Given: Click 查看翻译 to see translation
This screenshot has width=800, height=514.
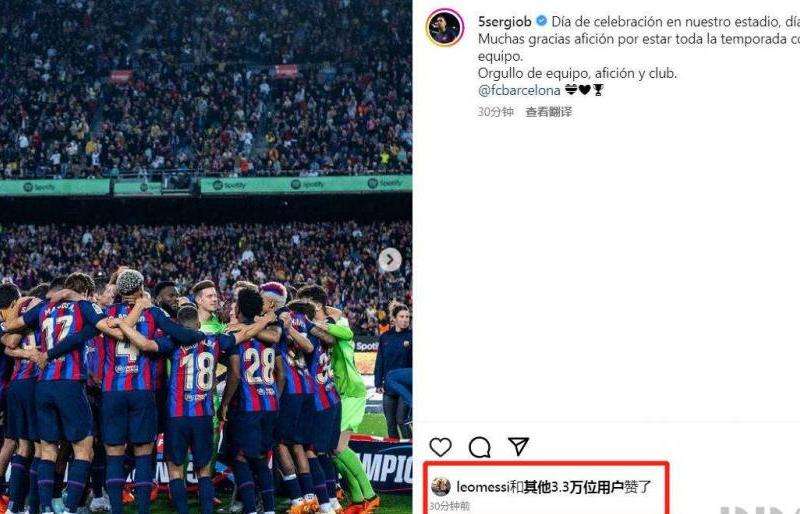Looking at the screenshot, I should coord(548,112).
